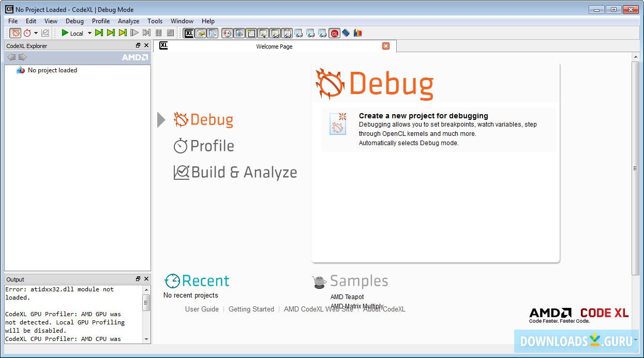Open the Analyze menu

[x=128, y=21]
